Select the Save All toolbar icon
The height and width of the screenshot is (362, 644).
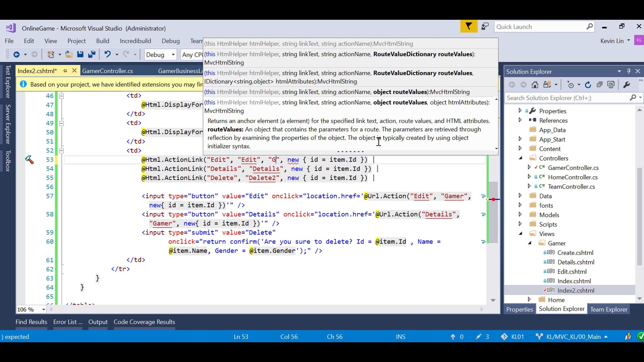(91, 54)
